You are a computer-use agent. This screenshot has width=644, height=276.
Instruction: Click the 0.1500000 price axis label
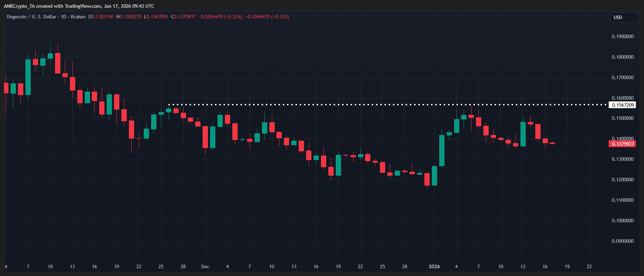pos(623,118)
